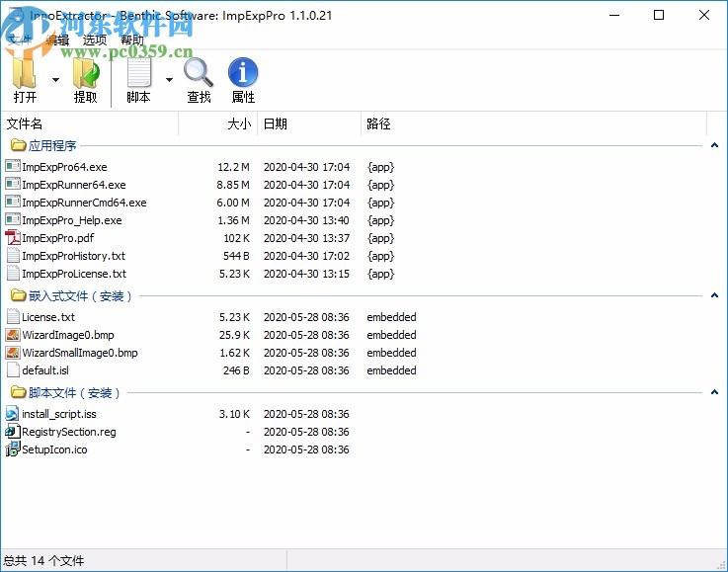The height and width of the screenshot is (572, 728).
Task: Click the WizardImage0.bmp image icon
Action: 13,334
